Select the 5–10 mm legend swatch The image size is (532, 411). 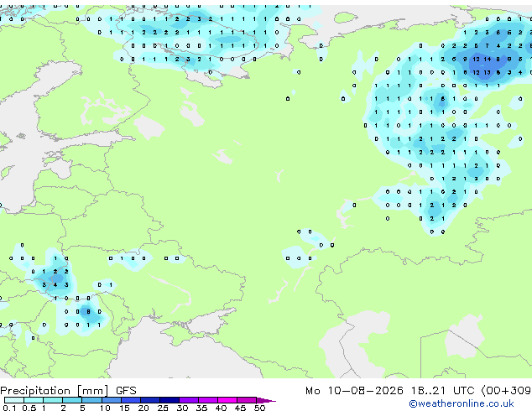tap(91, 400)
